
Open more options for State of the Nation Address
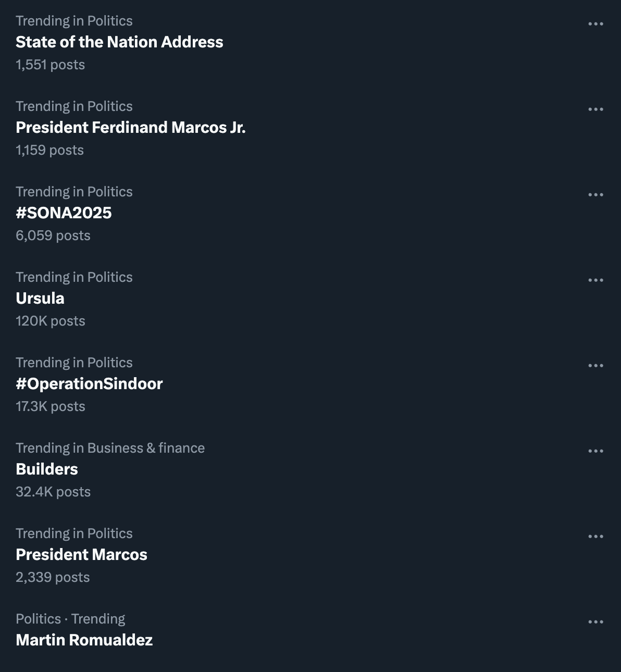point(595,24)
